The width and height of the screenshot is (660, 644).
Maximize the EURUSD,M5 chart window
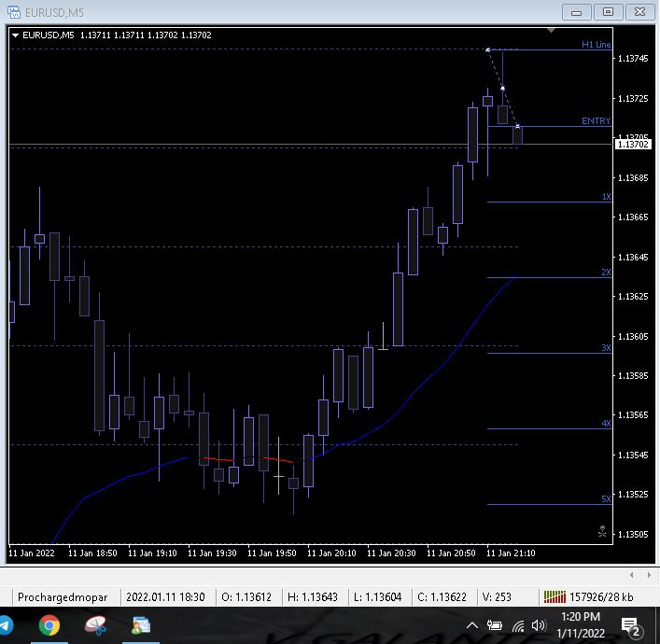point(609,12)
